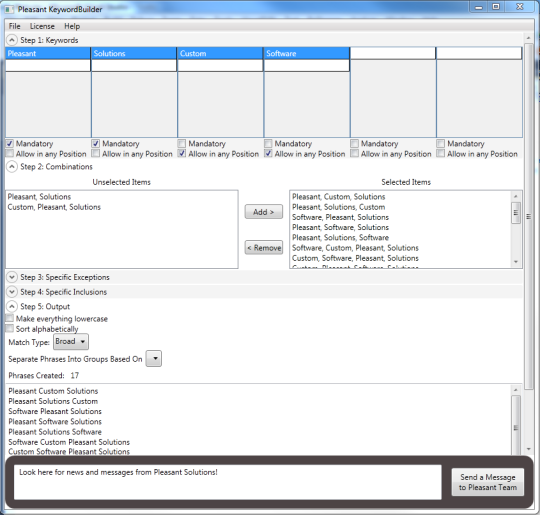Click empty keyword field under Solutions

pos(134,65)
